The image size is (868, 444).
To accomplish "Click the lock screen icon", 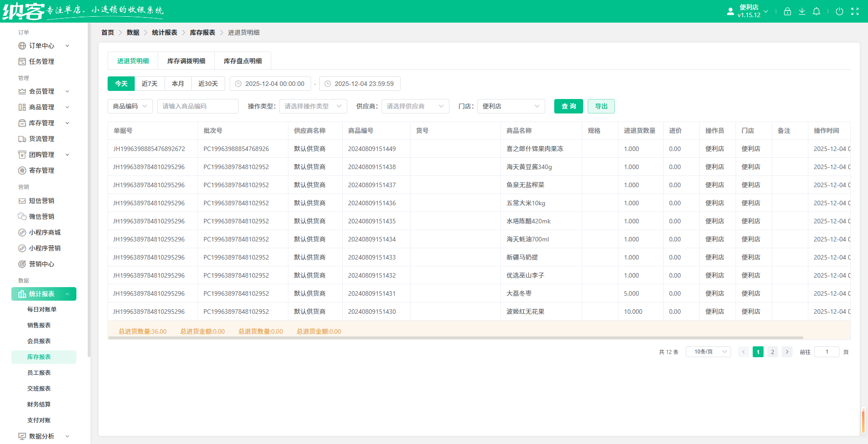I will [787, 11].
